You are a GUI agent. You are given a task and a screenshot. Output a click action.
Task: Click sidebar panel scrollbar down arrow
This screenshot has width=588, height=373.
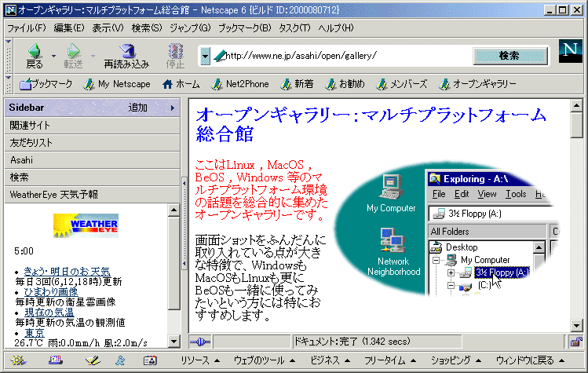click(173, 342)
